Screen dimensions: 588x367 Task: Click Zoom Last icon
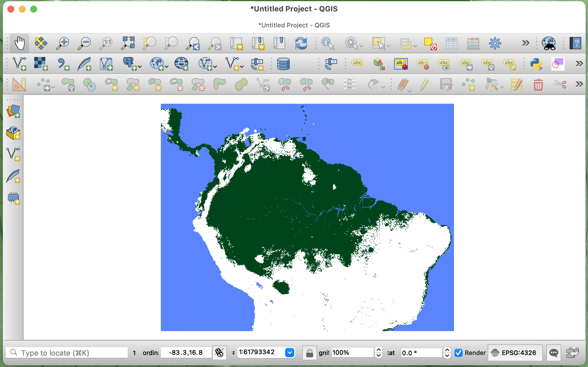pyautogui.click(x=193, y=43)
